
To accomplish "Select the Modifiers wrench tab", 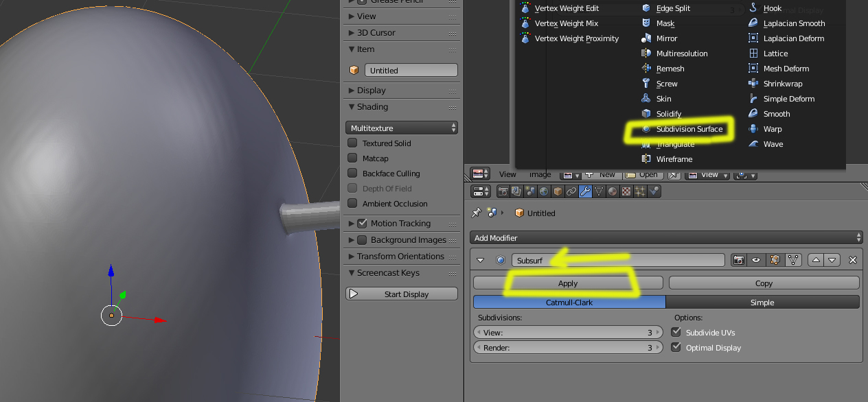I will click(585, 191).
